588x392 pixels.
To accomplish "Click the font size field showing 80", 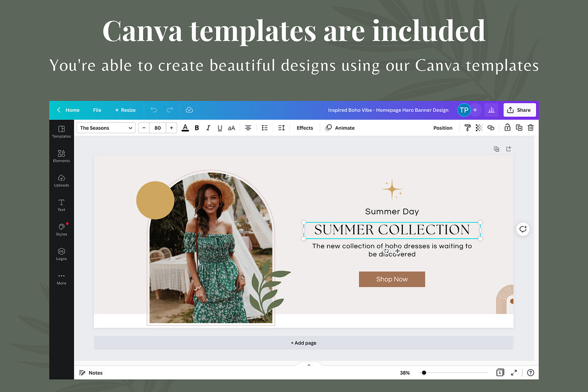I will click(x=157, y=128).
